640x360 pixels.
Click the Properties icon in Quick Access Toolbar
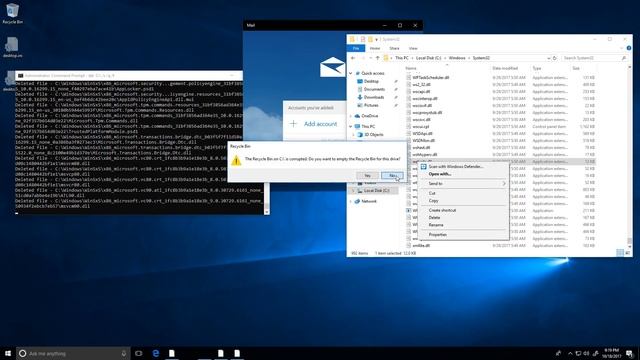362,39
